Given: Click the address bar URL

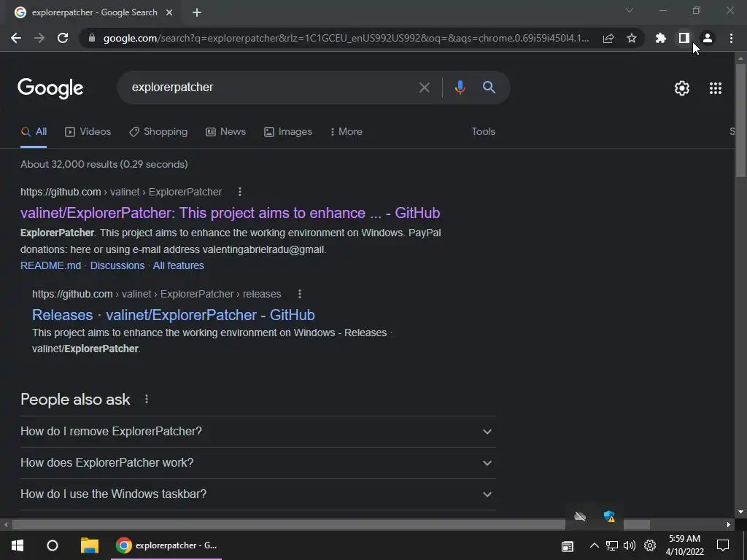Looking at the screenshot, I should [347, 38].
